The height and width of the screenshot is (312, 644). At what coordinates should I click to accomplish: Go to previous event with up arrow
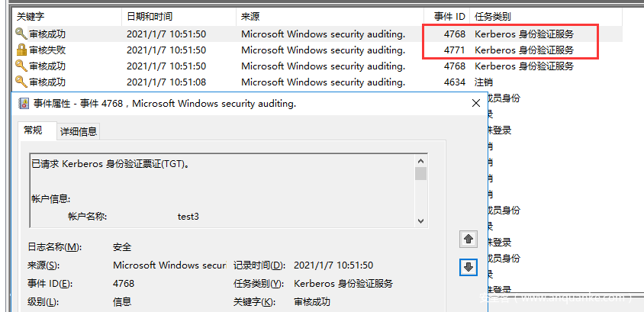[469, 239]
